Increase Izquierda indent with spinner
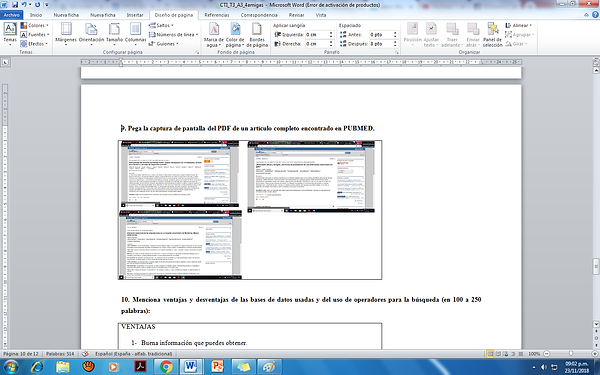The height and width of the screenshot is (375, 600). [x=331, y=33]
